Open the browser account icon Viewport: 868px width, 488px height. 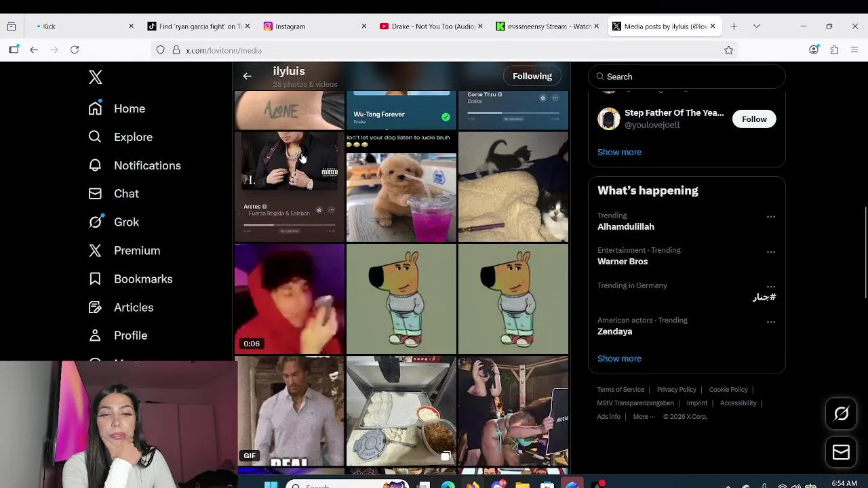click(x=814, y=50)
